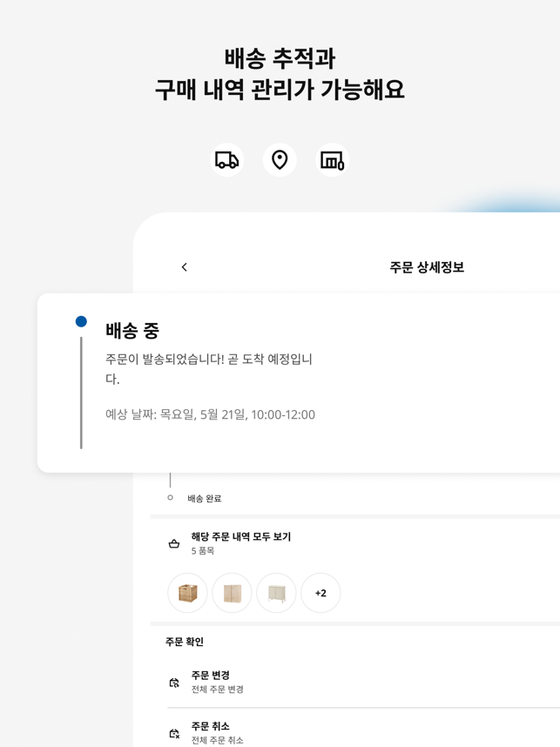Click the 배송 중 heading
560x747 pixels.
(132, 331)
